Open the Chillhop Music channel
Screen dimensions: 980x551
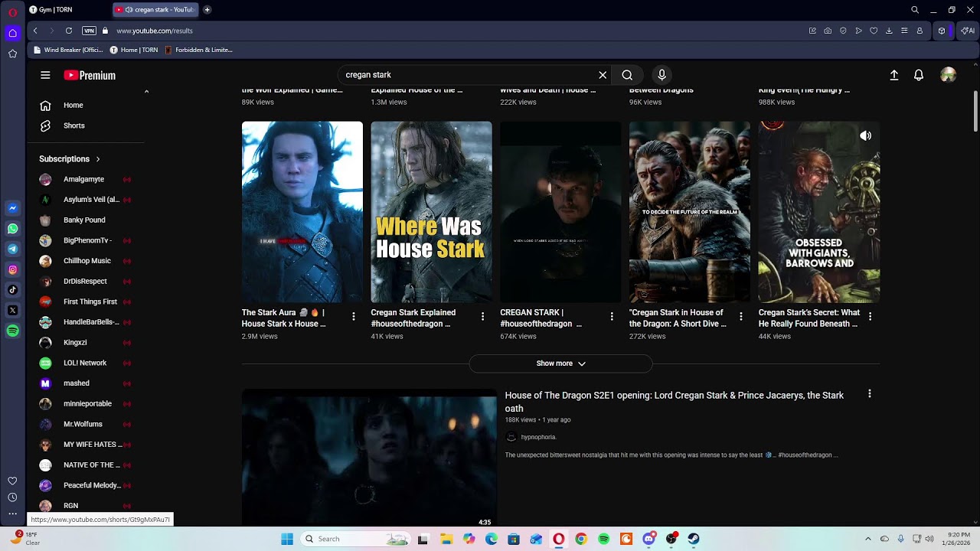coord(86,261)
